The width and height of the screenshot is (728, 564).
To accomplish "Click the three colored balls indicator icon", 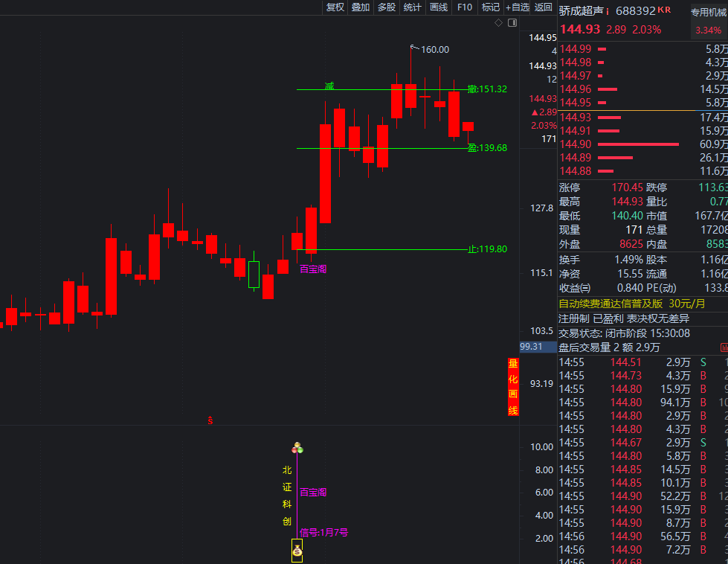I will (297, 448).
